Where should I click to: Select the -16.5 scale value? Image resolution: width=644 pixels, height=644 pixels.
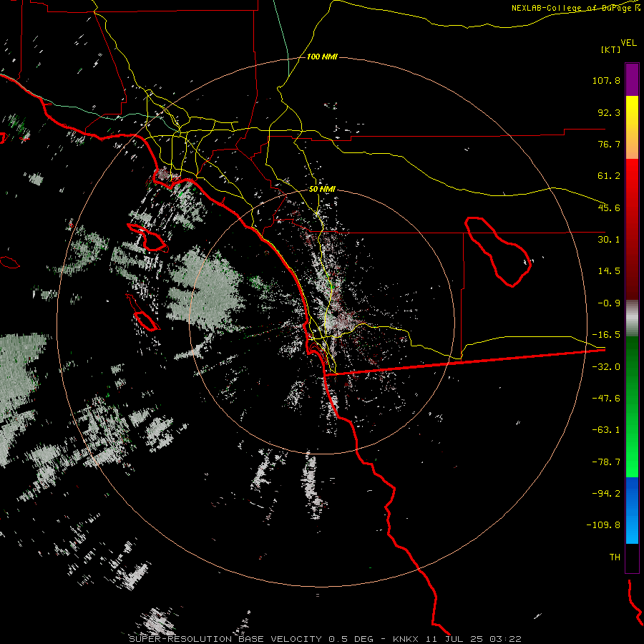pos(606,335)
